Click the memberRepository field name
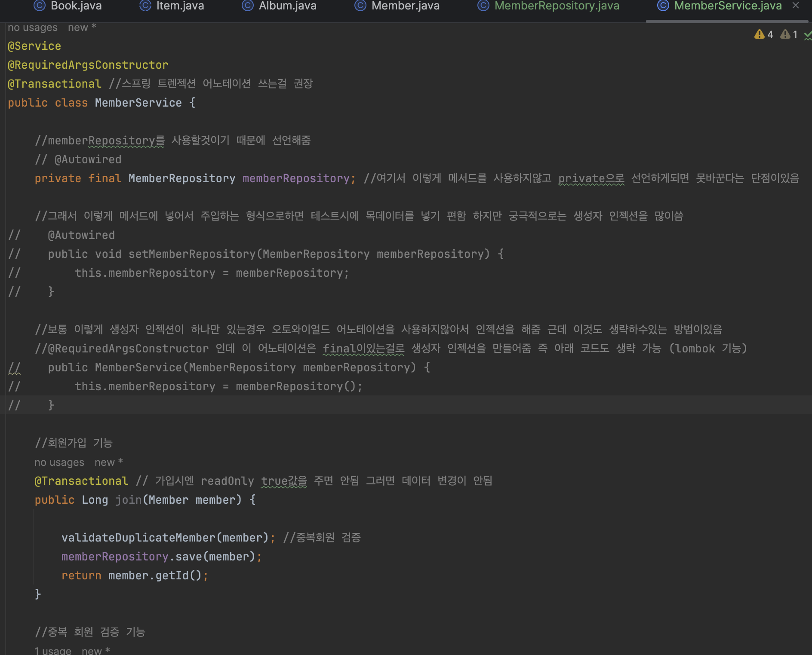 coord(296,178)
